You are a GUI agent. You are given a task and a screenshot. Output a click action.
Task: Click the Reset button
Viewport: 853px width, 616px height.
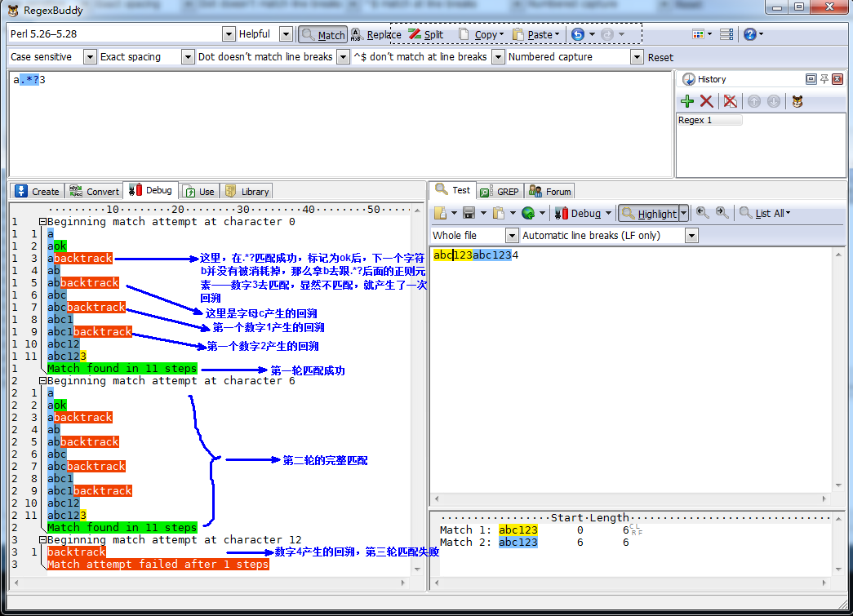pos(660,57)
